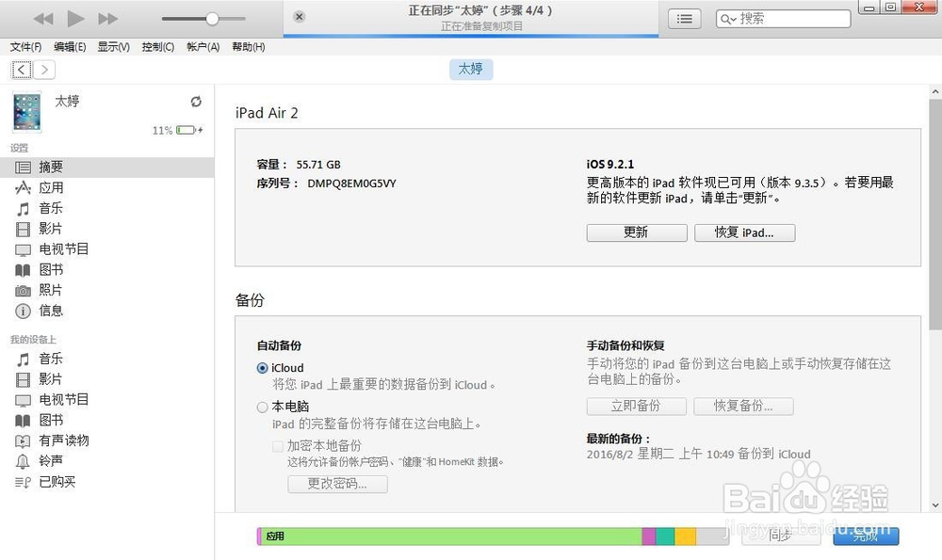Click the magenta storage bar segment

[649, 536]
